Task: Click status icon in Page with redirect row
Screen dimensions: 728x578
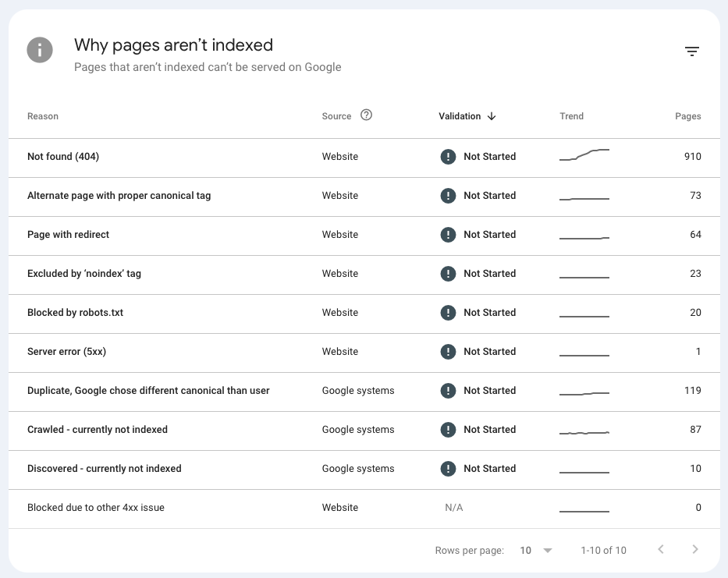Action: pyautogui.click(x=448, y=235)
